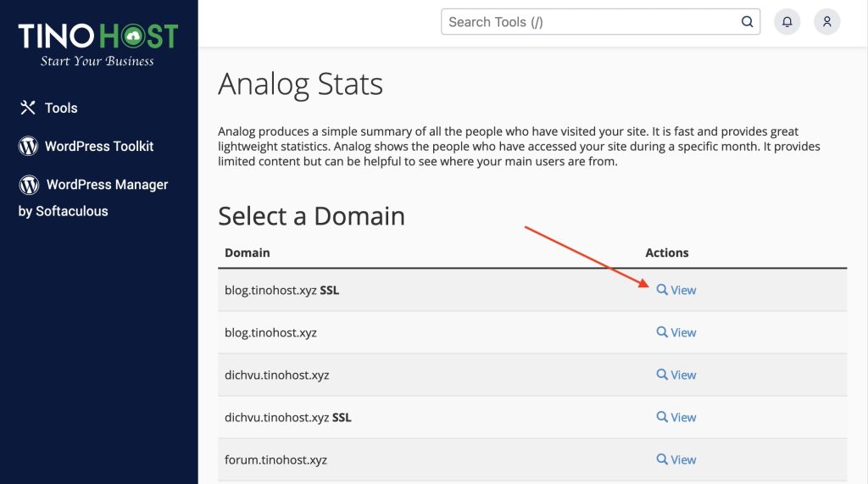Click the Select a Domain heading
This screenshot has height=484, width=868.
point(311,216)
